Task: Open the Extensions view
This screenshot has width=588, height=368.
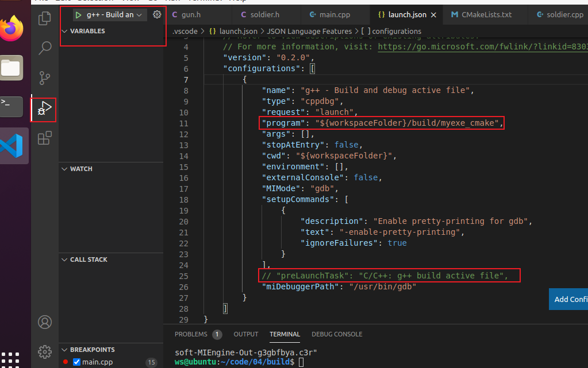Action: [45, 138]
